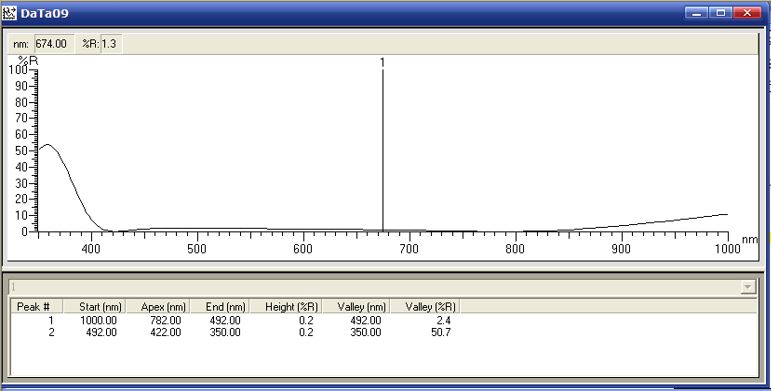Maximize the DaTa09 window
Viewport: 771px width, 391px height.
721,13
